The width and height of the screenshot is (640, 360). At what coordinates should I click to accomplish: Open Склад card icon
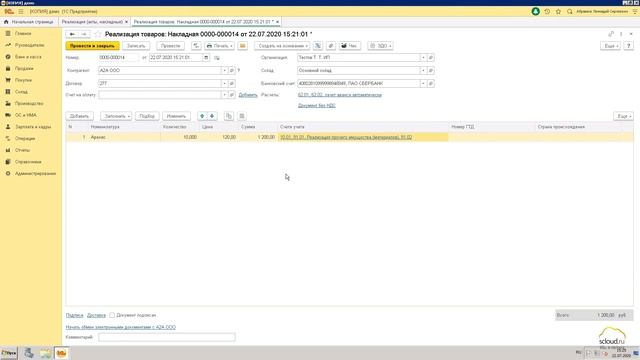(431, 71)
